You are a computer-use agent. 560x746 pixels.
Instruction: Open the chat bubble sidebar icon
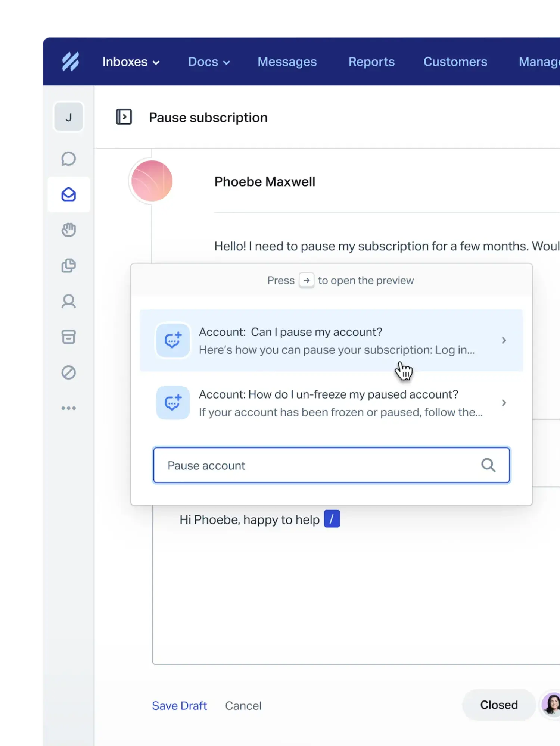[x=69, y=159]
